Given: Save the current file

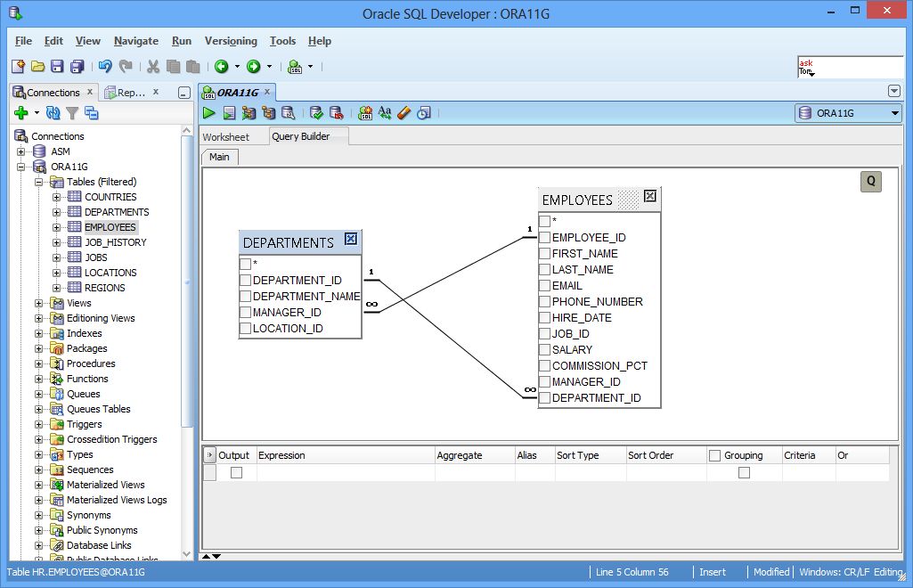Looking at the screenshot, I should [x=57, y=66].
